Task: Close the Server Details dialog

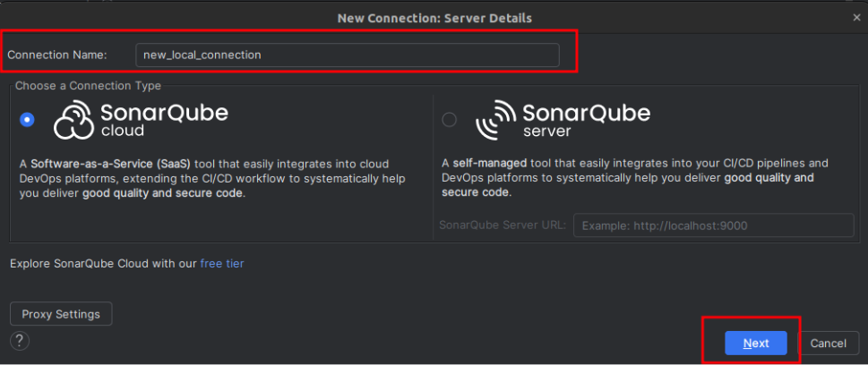Action: point(856,18)
